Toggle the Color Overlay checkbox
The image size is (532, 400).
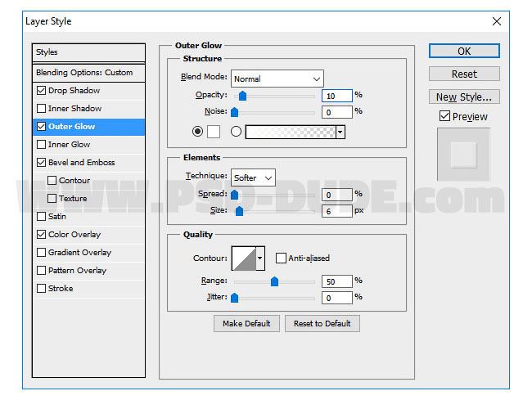[41, 234]
